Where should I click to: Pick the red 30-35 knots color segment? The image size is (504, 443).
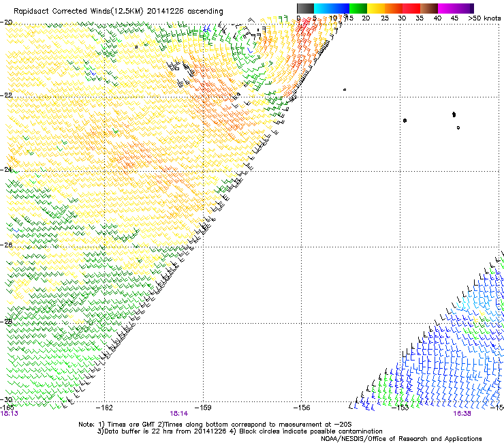click(x=411, y=8)
